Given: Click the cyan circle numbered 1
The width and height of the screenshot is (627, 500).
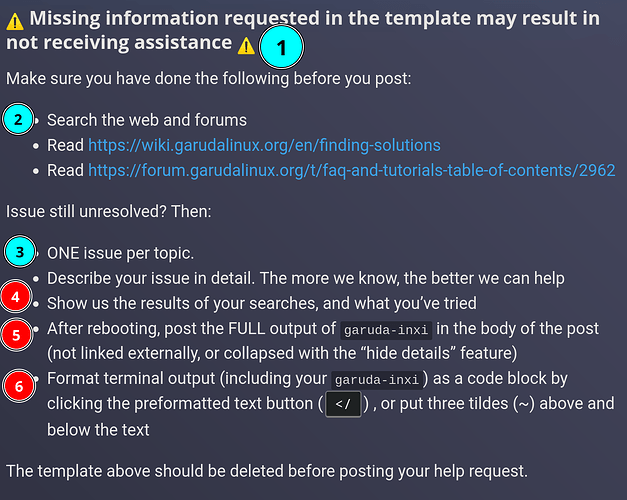Looking at the screenshot, I should (x=281, y=47).
